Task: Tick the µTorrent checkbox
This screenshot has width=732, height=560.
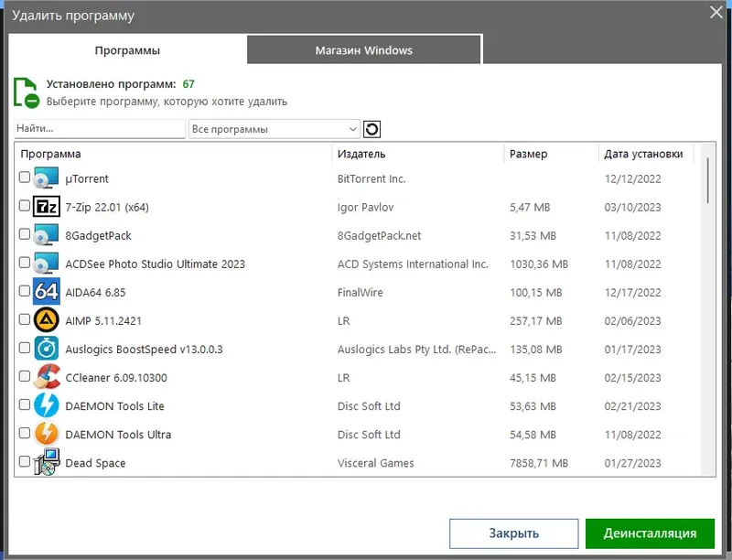Action: pyautogui.click(x=25, y=178)
